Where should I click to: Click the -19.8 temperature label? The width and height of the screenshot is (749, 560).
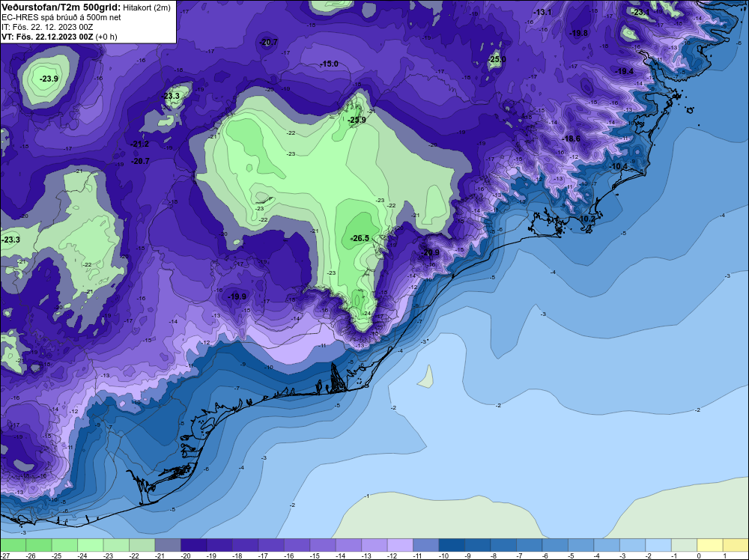tap(579, 34)
